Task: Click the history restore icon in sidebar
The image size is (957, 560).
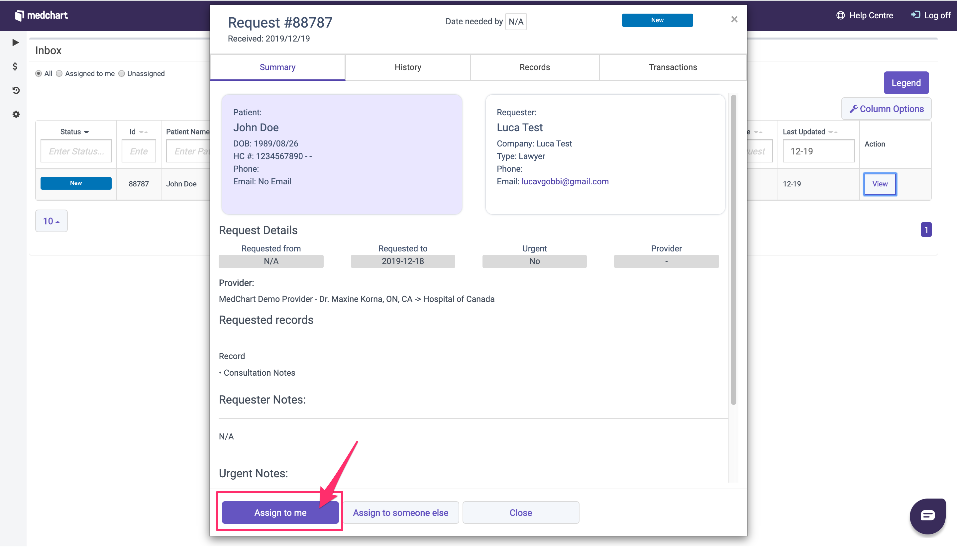Action: tap(15, 90)
